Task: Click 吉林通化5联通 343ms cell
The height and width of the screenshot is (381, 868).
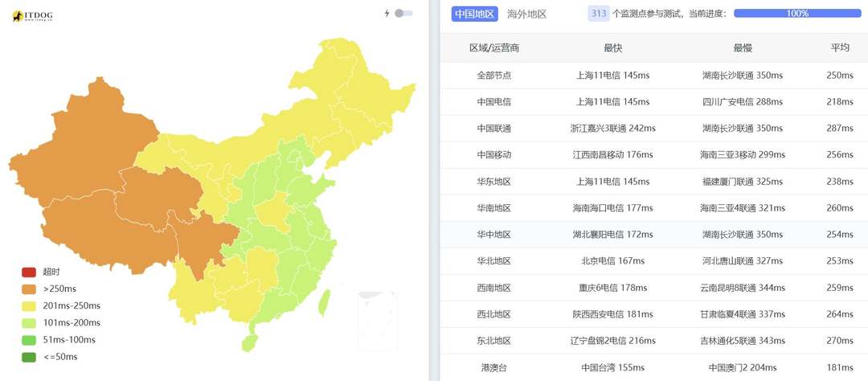Action: (743, 341)
